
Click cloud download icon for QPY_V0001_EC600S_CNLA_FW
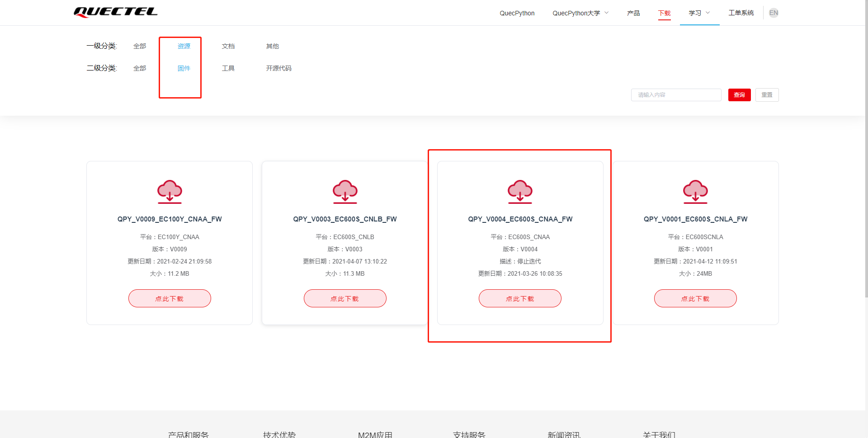pyautogui.click(x=695, y=192)
